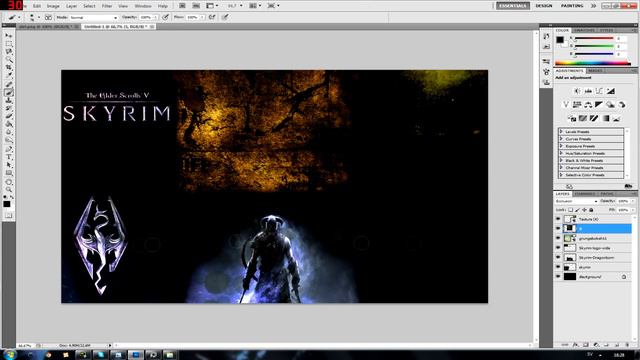Hide the Skyrim-Dragonborn layer
The height and width of the screenshot is (360, 640).
[x=558, y=258]
